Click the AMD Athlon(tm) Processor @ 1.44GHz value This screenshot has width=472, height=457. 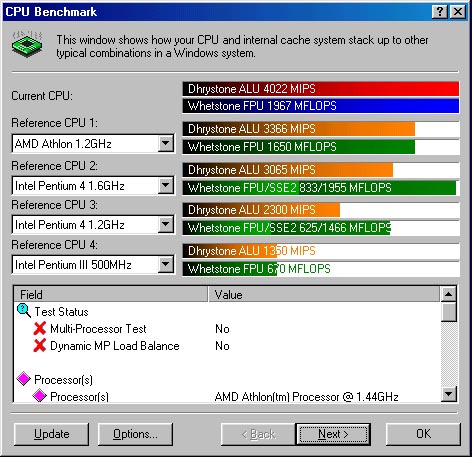pos(307,396)
